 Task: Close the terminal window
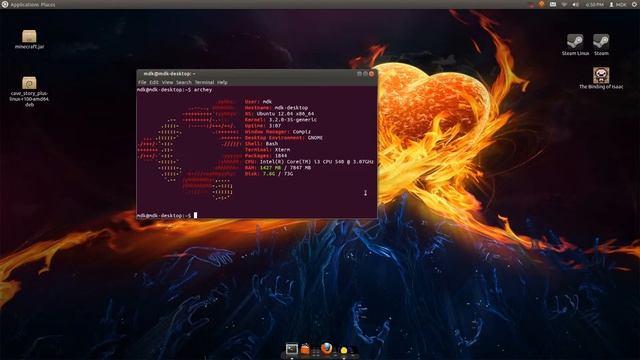371,74
